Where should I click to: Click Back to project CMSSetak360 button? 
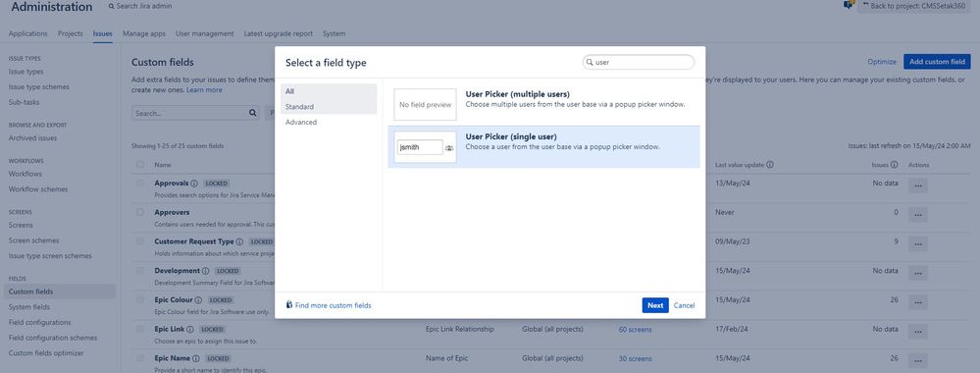(x=913, y=6)
